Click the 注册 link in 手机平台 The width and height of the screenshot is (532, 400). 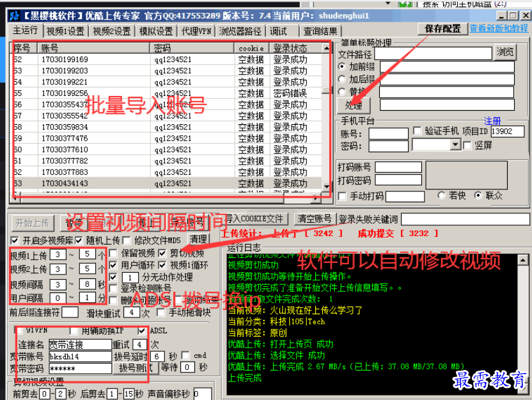(492, 121)
